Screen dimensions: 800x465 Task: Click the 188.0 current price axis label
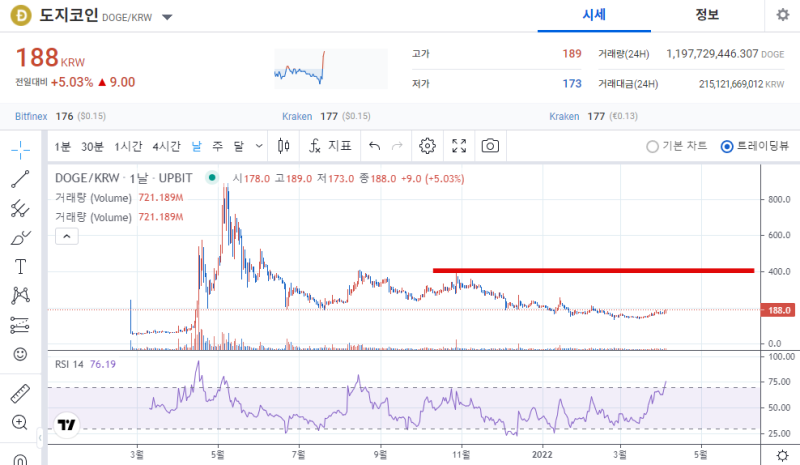pyautogui.click(x=778, y=310)
